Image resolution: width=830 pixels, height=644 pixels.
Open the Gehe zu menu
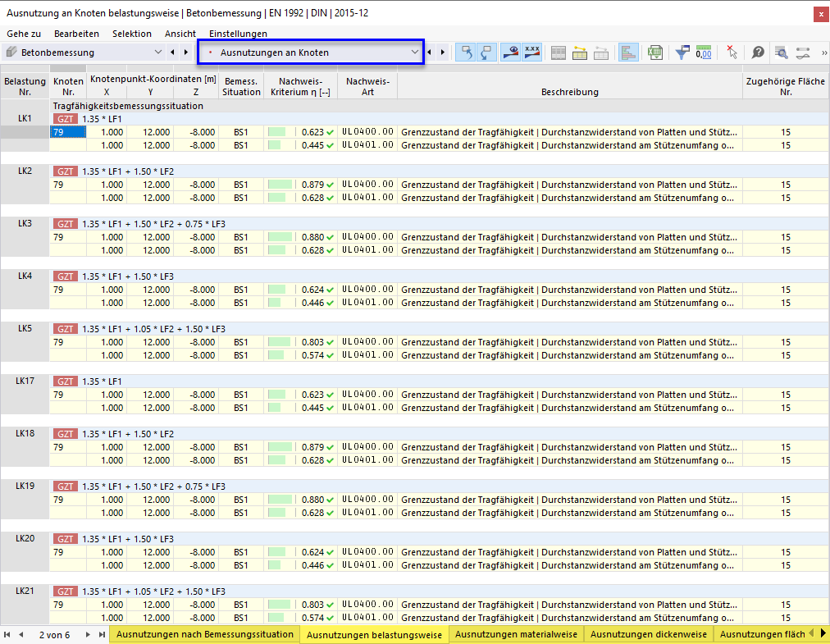24,34
